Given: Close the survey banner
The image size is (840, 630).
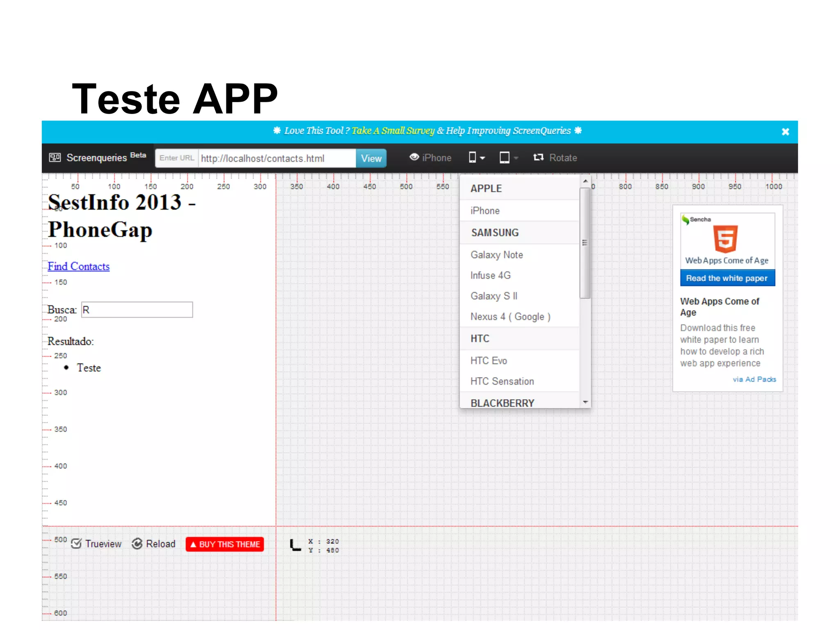Looking at the screenshot, I should pyautogui.click(x=785, y=132).
